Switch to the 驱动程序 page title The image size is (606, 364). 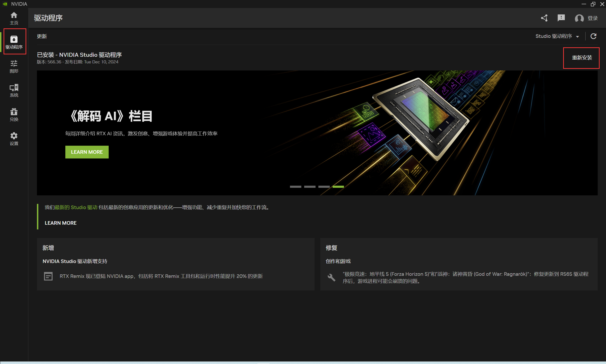click(48, 18)
